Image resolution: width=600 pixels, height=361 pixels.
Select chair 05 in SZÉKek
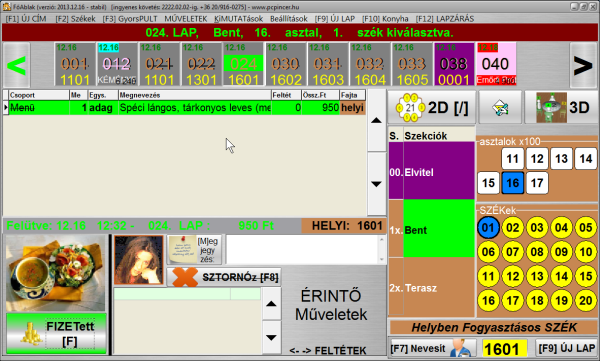585,228
